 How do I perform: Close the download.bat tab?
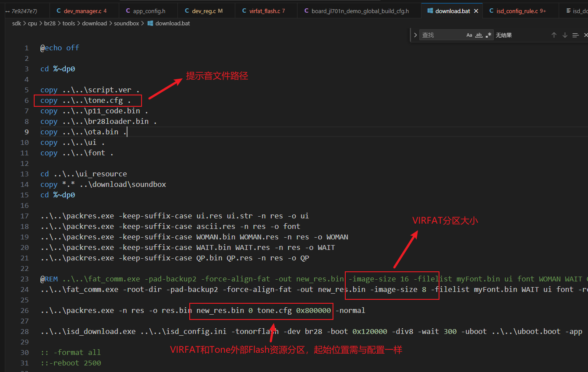click(x=476, y=11)
